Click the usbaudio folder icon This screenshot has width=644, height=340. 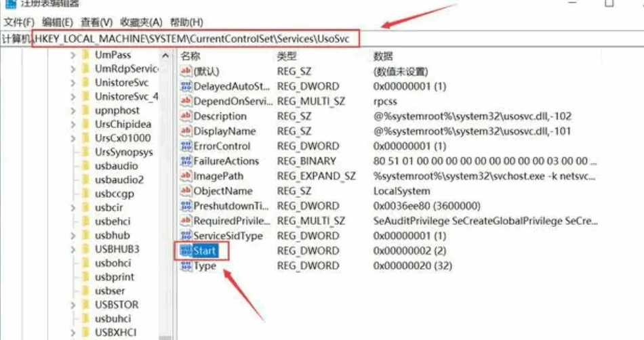(86, 166)
